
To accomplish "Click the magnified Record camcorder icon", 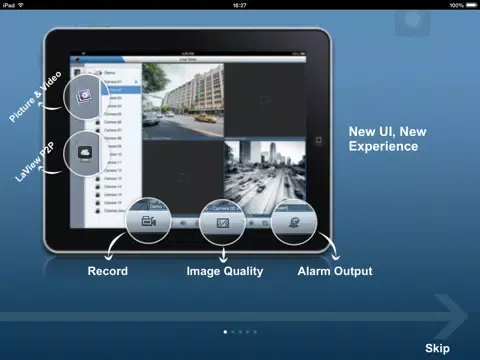I will tap(149, 221).
